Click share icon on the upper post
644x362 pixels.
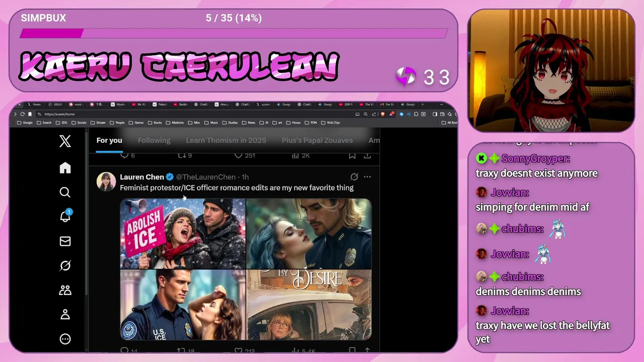click(x=367, y=155)
